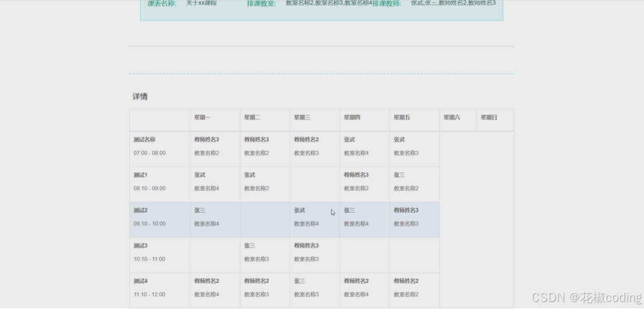Viewport: 644px width, 309px height.
Task: Click 教师姓名3 in 测试1 row under 星期四
Action: (x=356, y=175)
